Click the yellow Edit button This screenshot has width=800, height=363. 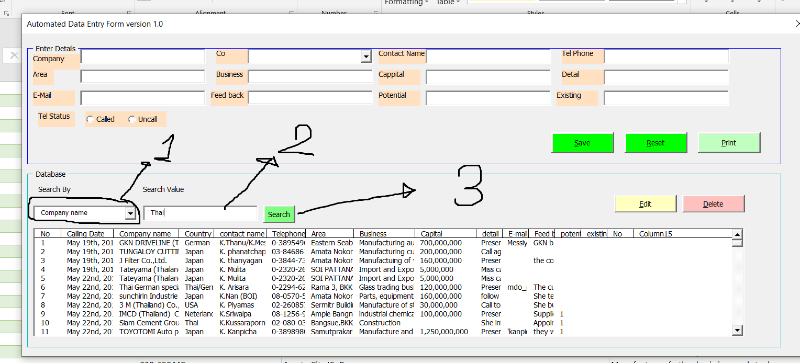coord(645,204)
